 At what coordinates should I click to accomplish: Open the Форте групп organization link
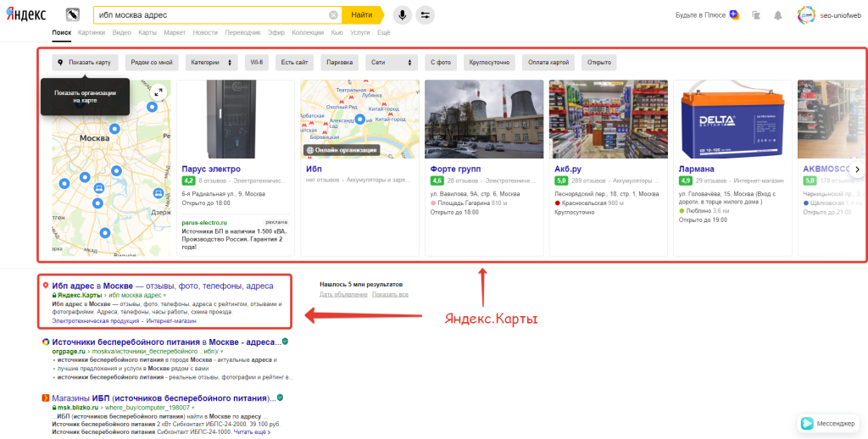455,169
